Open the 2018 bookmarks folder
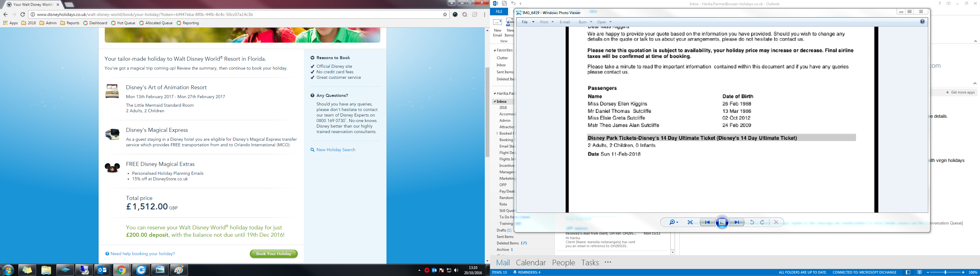 click(x=28, y=23)
